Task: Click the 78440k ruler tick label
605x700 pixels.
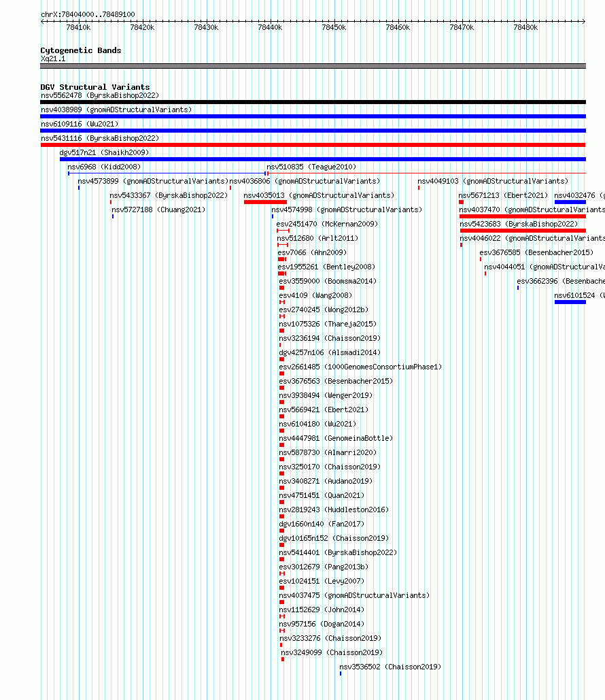Action: (x=270, y=28)
